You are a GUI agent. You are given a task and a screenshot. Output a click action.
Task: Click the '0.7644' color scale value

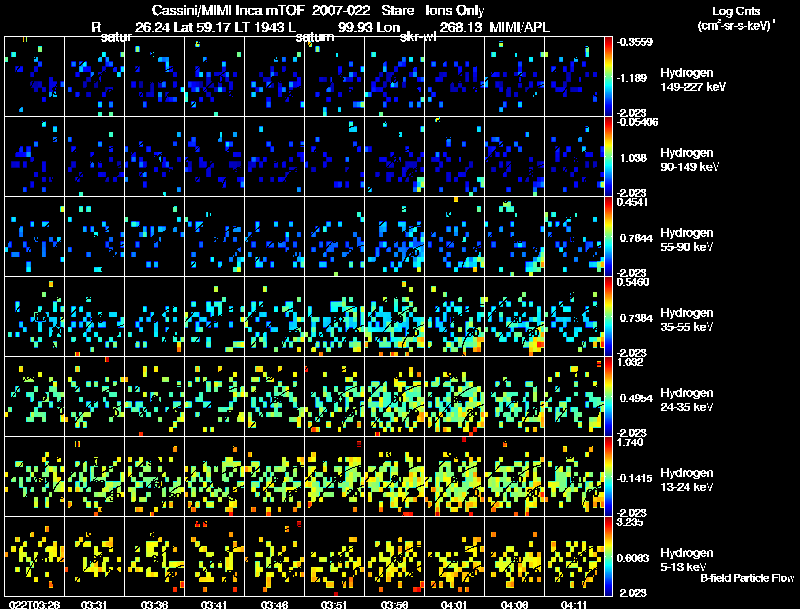coord(636,238)
